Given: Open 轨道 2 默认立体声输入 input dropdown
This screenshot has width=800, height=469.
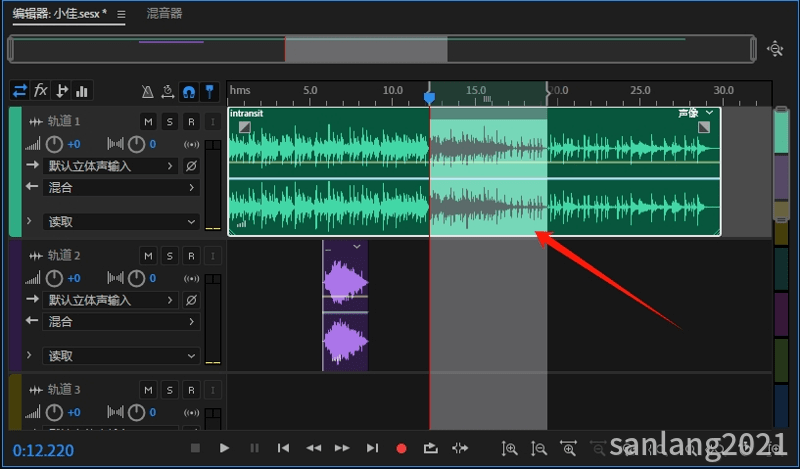Looking at the screenshot, I should point(110,301).
